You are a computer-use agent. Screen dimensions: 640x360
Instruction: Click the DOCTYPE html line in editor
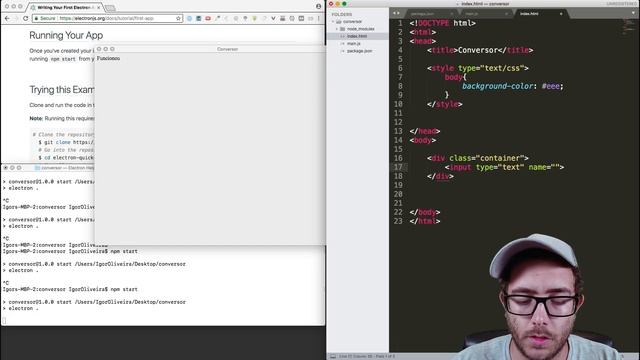point(442,23)
